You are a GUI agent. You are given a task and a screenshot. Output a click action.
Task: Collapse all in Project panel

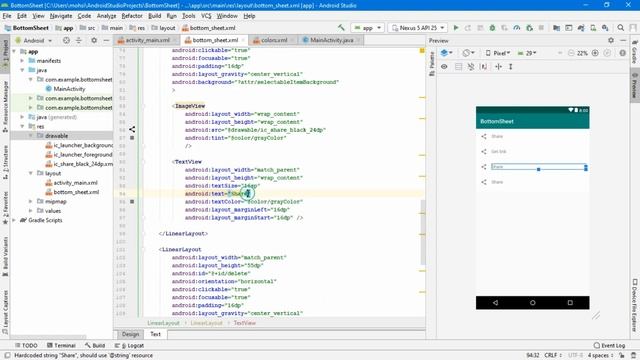pos(79,40)
